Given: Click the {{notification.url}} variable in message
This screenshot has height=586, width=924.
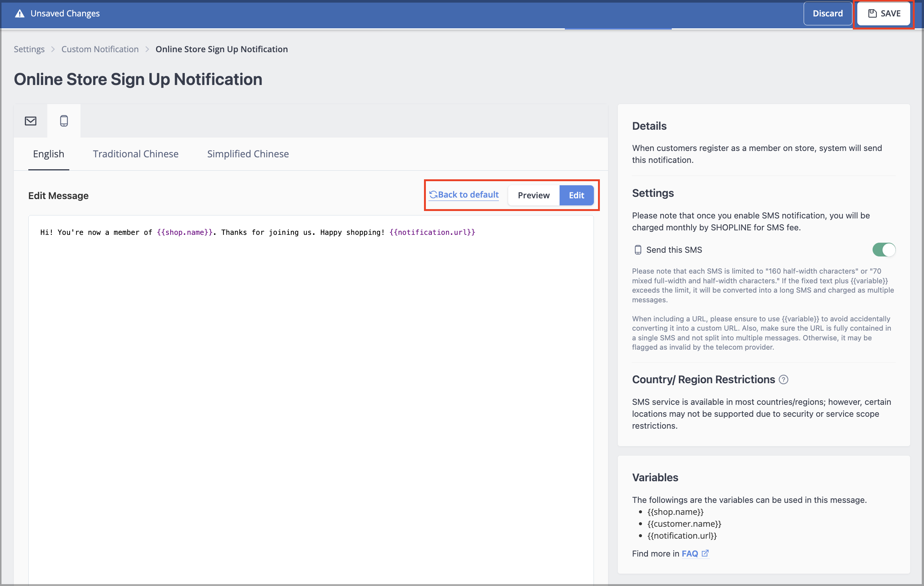Looking at the screenshot, I should (x=433, y=232).
